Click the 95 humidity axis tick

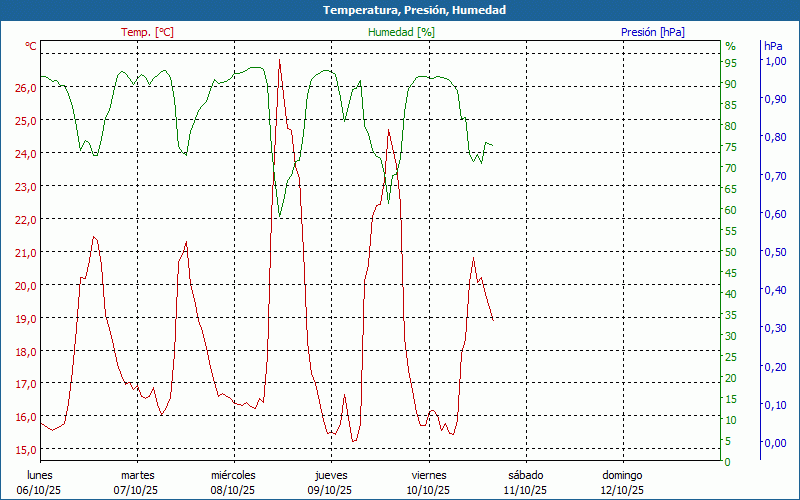click(731, 63)
